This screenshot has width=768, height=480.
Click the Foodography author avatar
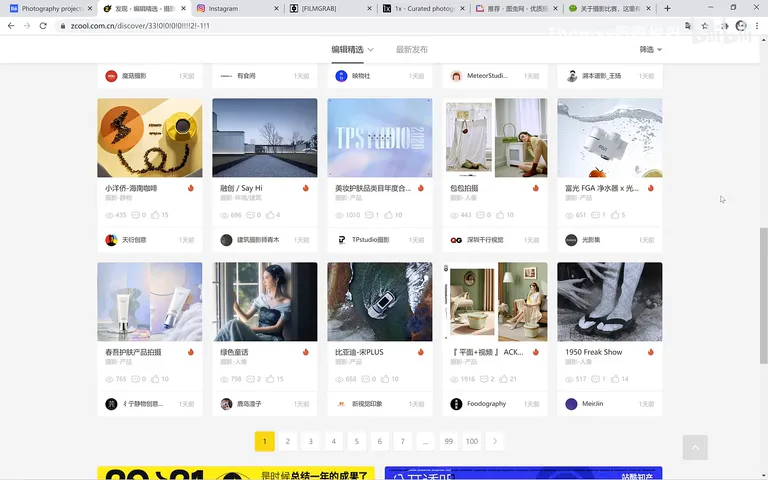456,404
